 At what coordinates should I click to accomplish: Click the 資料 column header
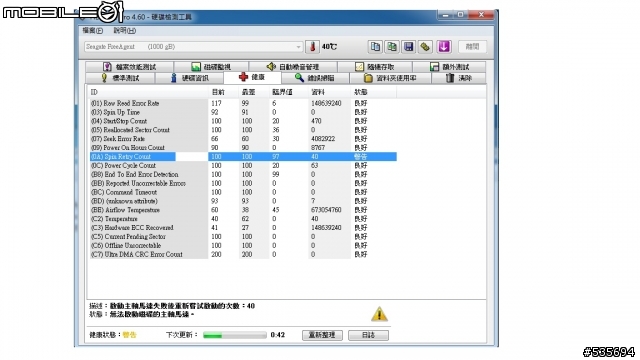point(329,92)
